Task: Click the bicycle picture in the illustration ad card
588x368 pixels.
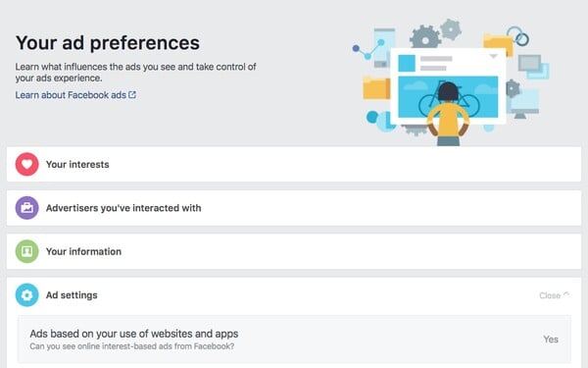Action: [448, 97]
